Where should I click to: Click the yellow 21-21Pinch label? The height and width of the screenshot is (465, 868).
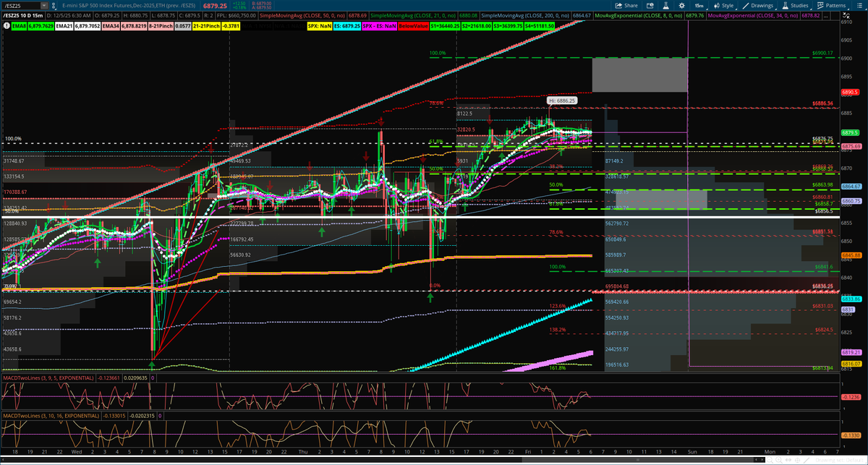[x=206, y=25]
